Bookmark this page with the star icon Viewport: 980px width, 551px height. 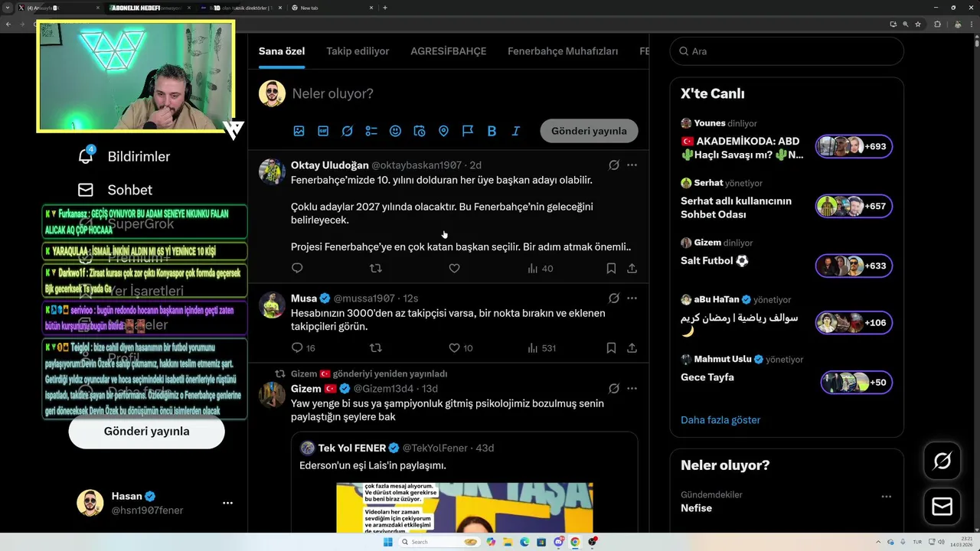click(x=918, y=24)
